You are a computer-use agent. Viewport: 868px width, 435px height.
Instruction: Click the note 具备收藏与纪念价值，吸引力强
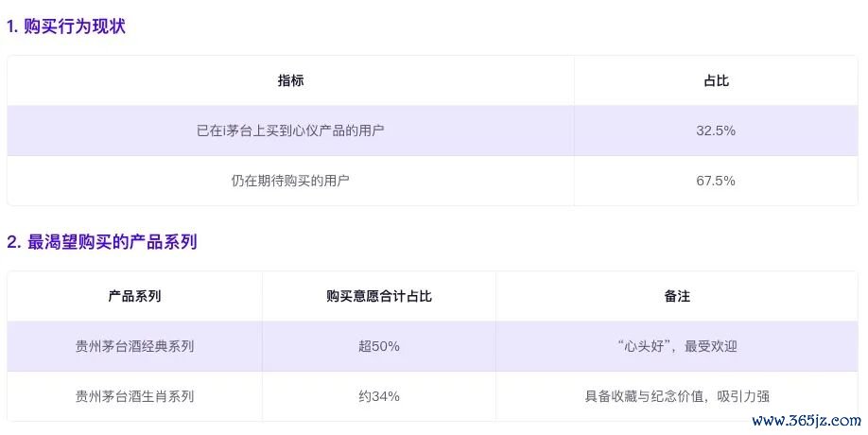pyautogui.click(x=676, y=396)
